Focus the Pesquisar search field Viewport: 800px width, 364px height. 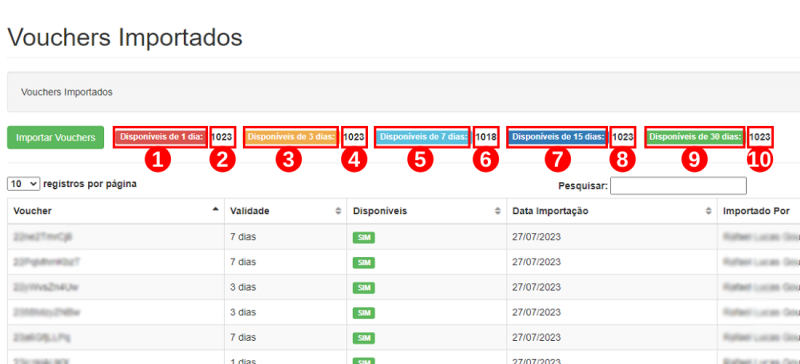click(678, 186)
